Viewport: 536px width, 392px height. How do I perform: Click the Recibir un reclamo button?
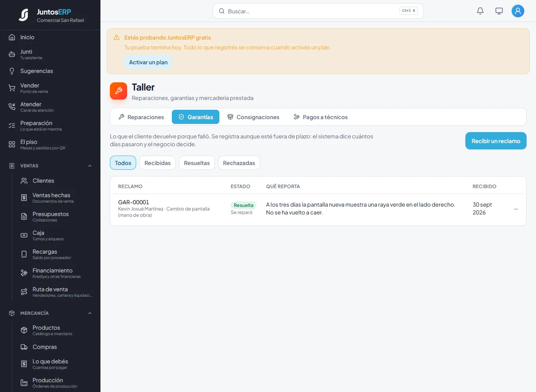496,141
